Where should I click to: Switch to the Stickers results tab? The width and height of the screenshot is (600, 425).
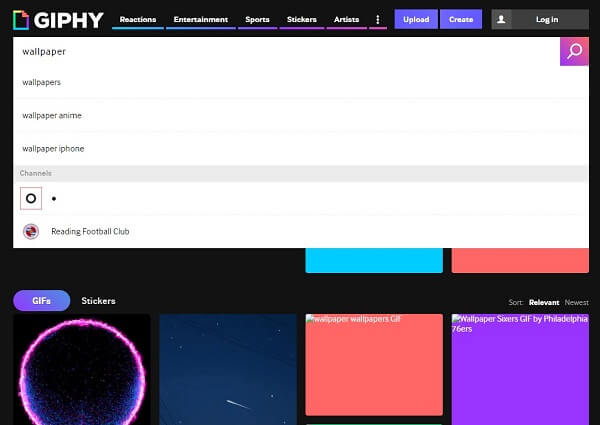click(98, 301)
